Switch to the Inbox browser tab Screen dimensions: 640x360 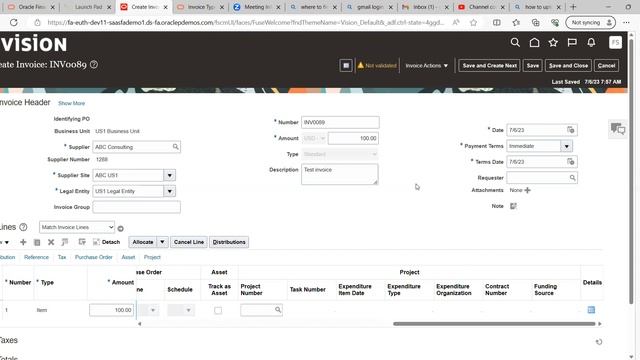click(x=425, y=7)
